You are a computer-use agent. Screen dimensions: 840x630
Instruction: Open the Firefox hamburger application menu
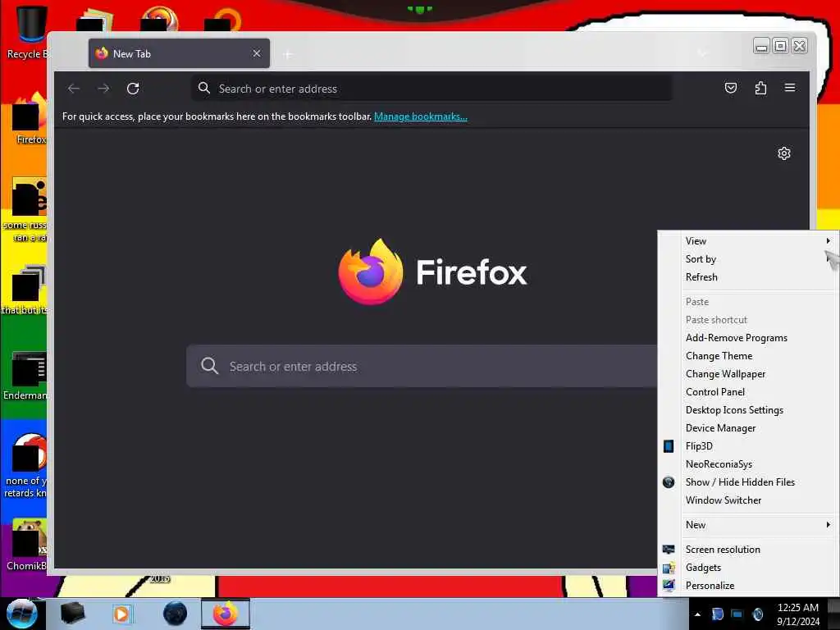(790, 87)
